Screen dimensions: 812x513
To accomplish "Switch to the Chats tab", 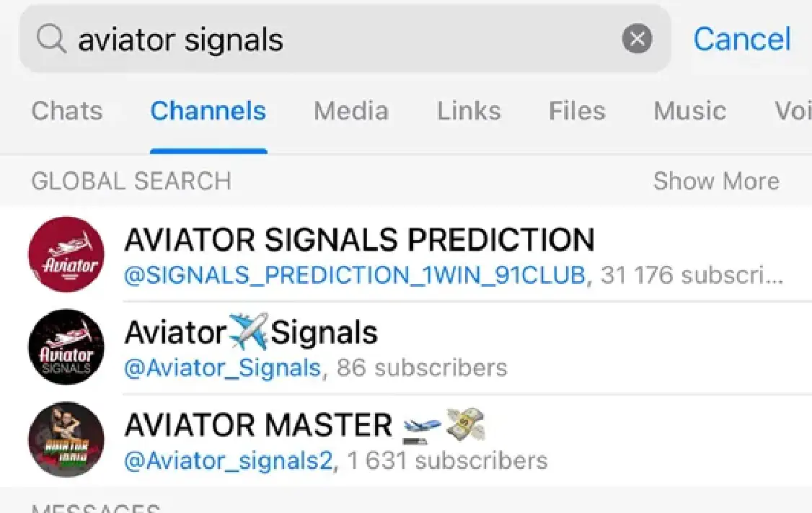I will tap(66, 112).
